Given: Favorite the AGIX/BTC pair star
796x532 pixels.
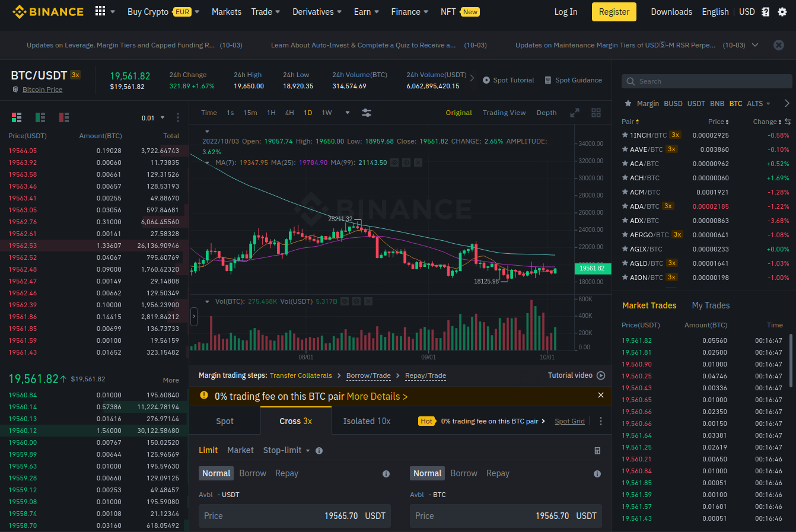Looking at the screenshot, I should pyautogui.click(x=625, y=249).
